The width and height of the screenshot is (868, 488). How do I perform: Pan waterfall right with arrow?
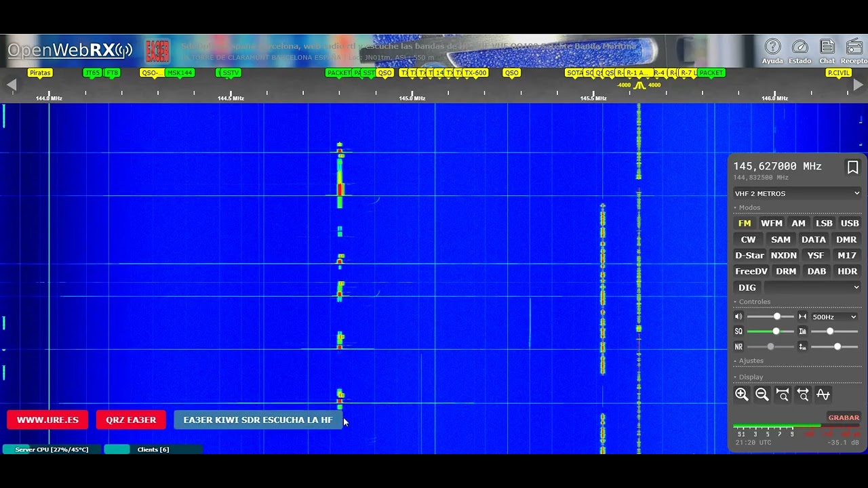pyautogui.click(x=858, y=85)
